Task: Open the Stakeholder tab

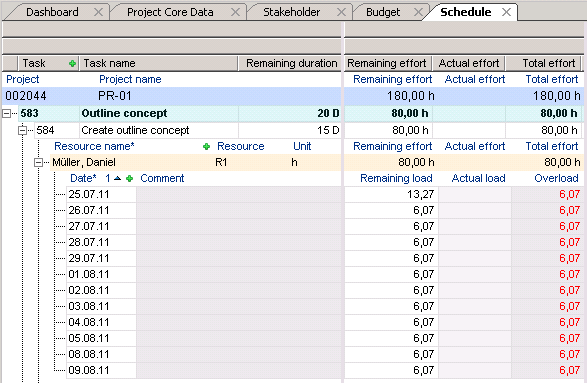Action: [292, 12]
